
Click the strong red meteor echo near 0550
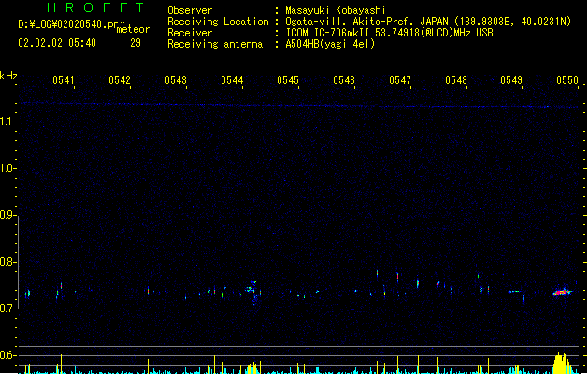coord(562,292)
